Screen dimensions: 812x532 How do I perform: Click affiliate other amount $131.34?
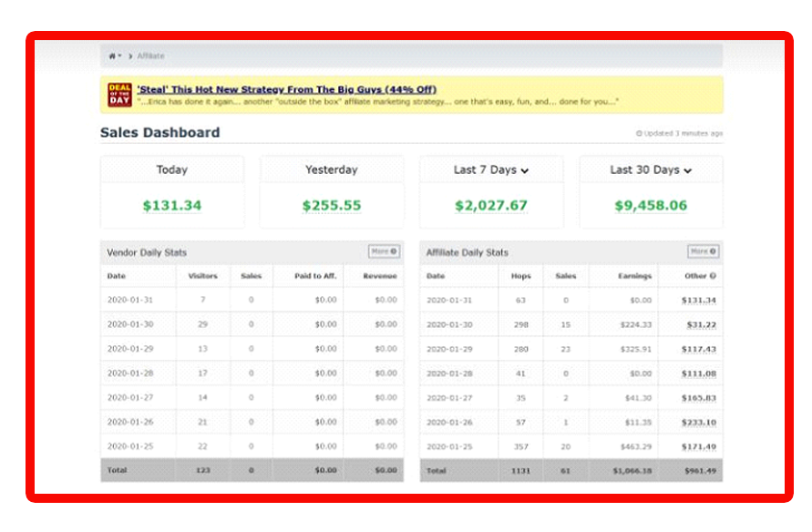(x=699, y=300)
